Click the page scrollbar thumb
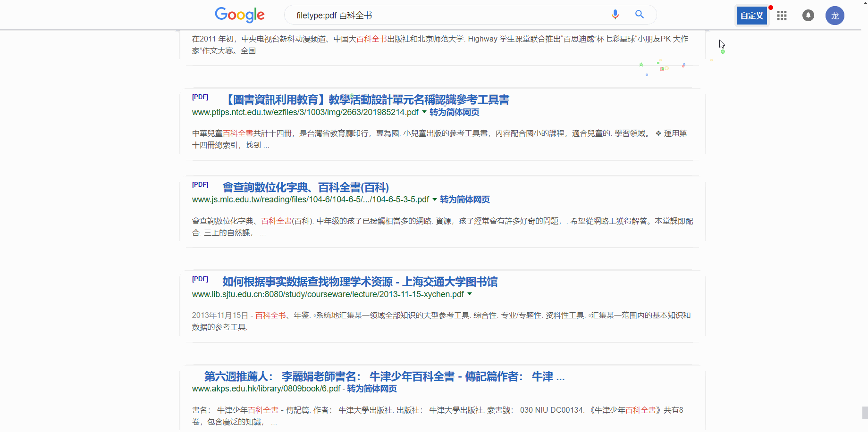This screenshot has width=868, height=432. click(x=865, y=413)
